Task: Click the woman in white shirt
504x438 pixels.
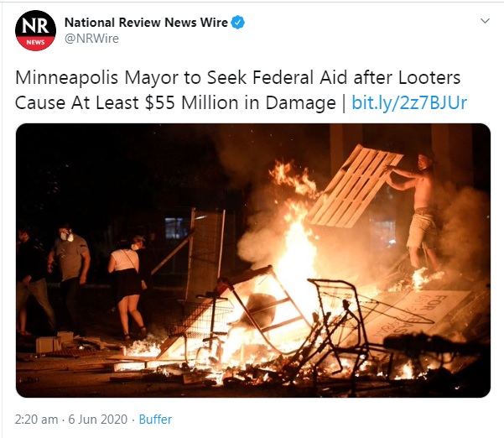Action: tap(128, 286)
